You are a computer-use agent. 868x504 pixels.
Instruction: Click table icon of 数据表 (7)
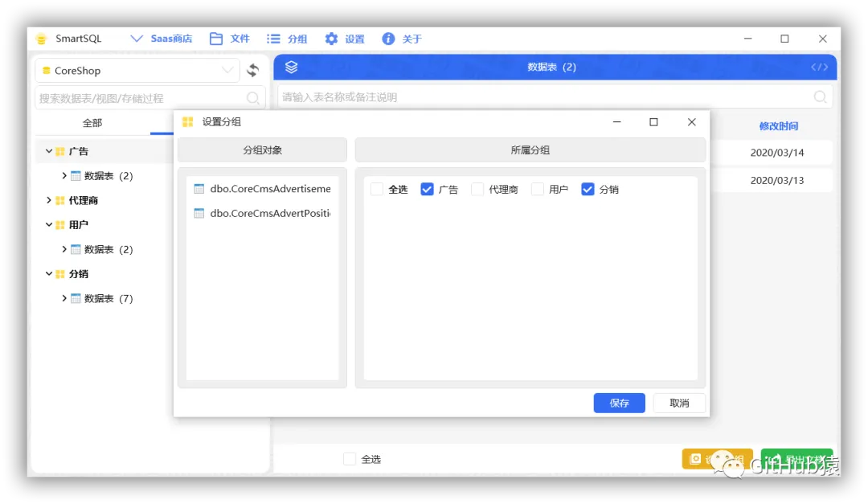pyautogui.click(x=76, y=298)
